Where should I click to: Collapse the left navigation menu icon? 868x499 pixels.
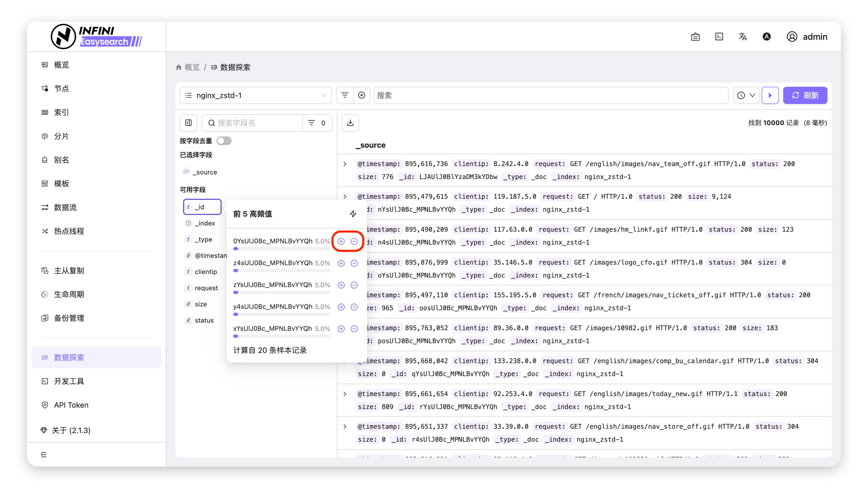[44, 454]
